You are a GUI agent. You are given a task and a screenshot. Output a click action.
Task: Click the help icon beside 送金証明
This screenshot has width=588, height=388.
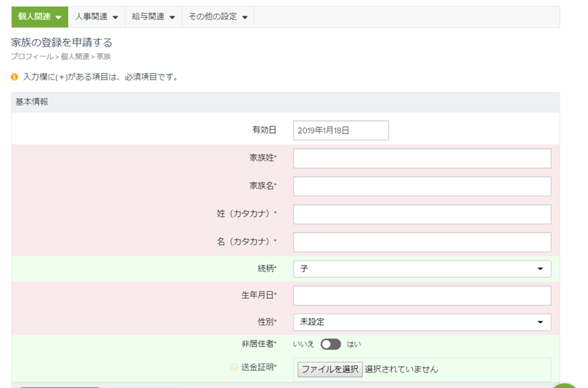(234, 367)
